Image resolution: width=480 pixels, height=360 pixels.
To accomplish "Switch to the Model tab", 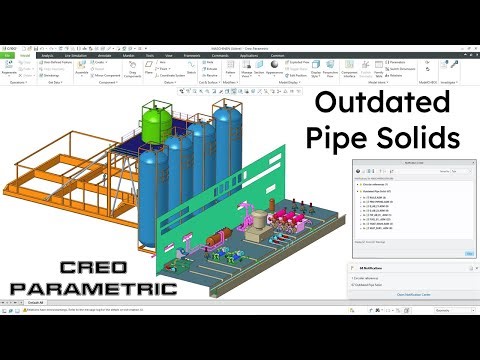I will click(x=25, y=55).
